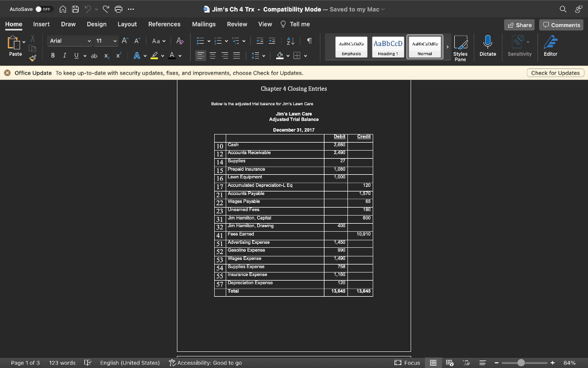Switch to the Design tab

[x=96, y=24]
